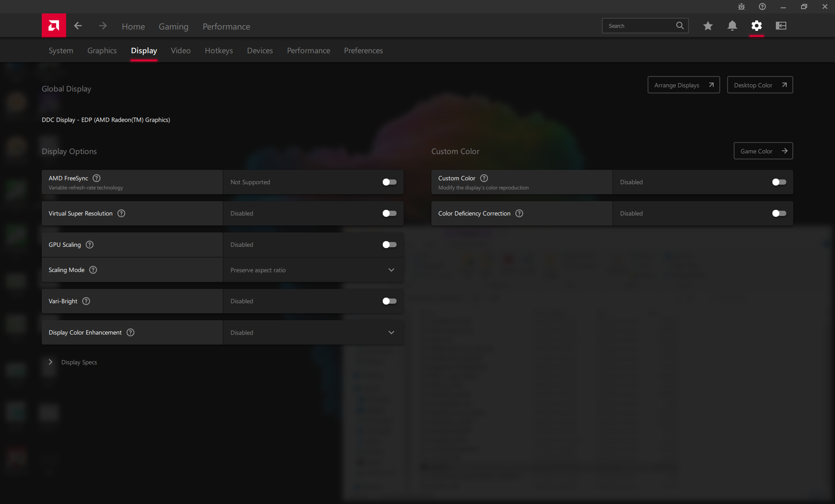This screenshot has height=504, width=835.
Task: Enable the Custom Color toggle
Action: [779, 182]
